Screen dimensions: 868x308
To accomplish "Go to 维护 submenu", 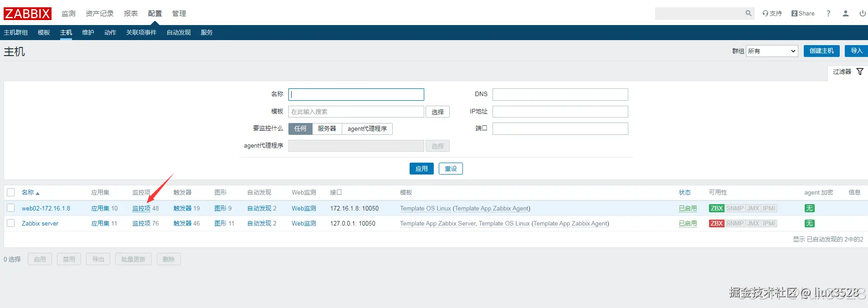I will point(88,32).
